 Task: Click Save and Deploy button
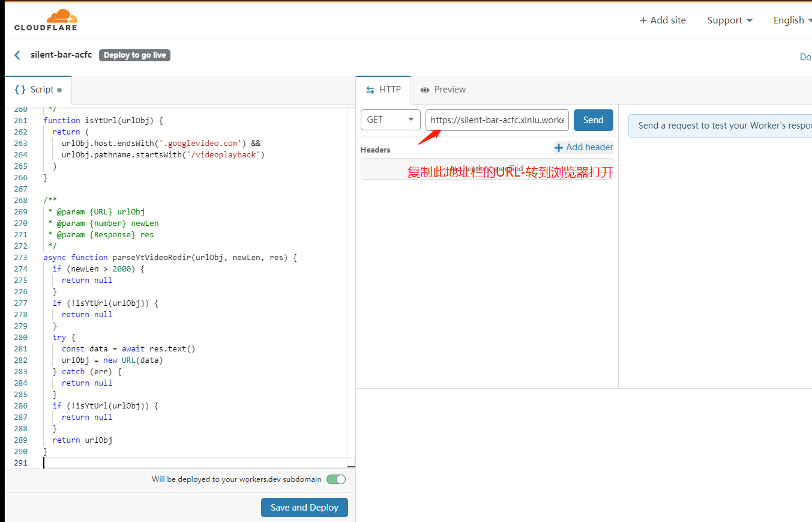[304, 508]
